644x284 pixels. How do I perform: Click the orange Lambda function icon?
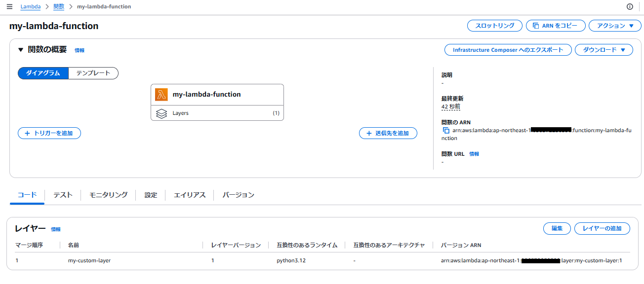click(161, 94)
